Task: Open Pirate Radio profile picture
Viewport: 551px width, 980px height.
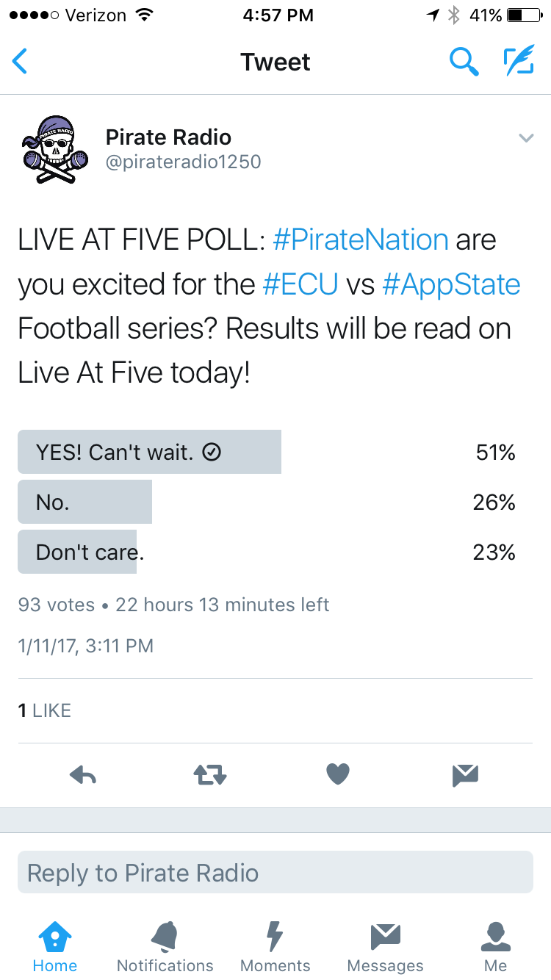Action: click(55, 149)
